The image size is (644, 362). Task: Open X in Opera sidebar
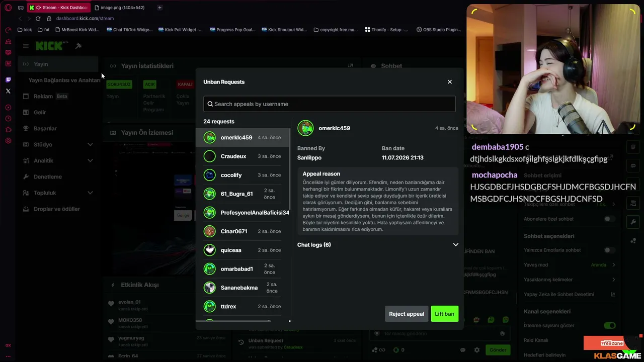8,91
